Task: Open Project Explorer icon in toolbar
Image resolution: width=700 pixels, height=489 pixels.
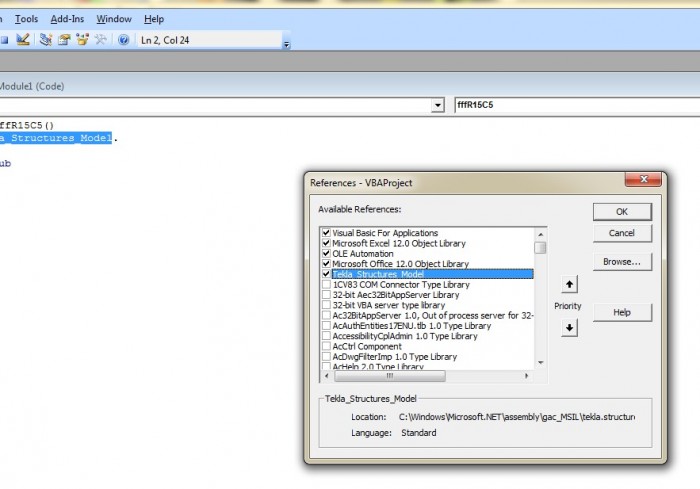Action: click(x=46, y=40)
